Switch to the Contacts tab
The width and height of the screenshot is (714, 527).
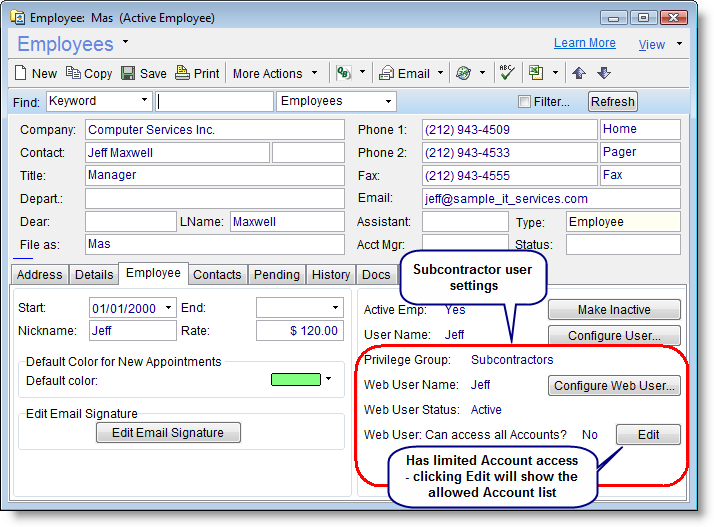217,275
